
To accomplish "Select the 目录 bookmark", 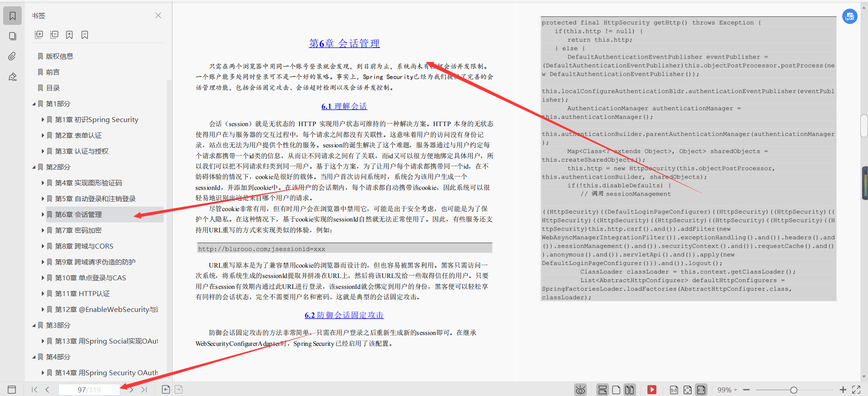I will [52, 88].
